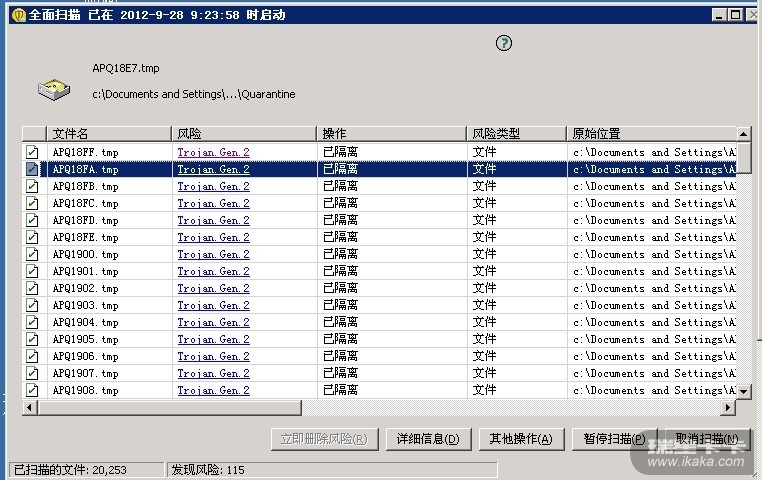Screen dimensions: 762x480
Task: Click 立即删除风险(R) button
Action: coord(324,439)
